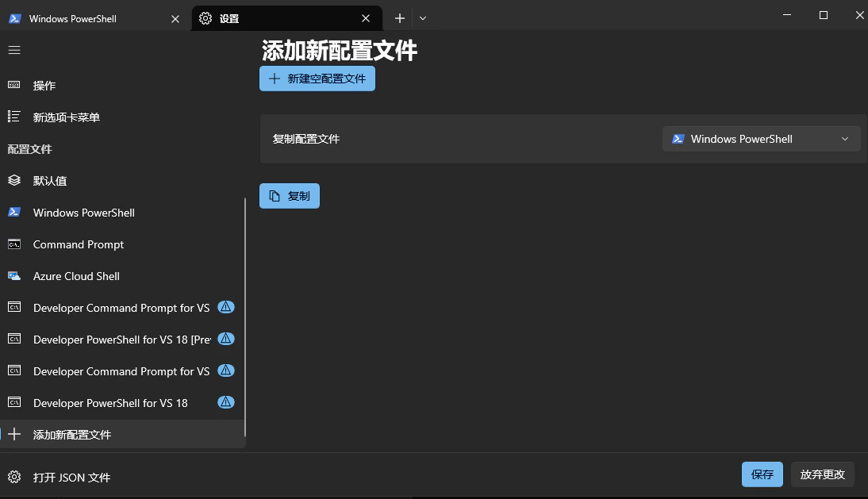
Task: Click the gear icon beside 打开 JSON 文件
Action: (14, 477)
